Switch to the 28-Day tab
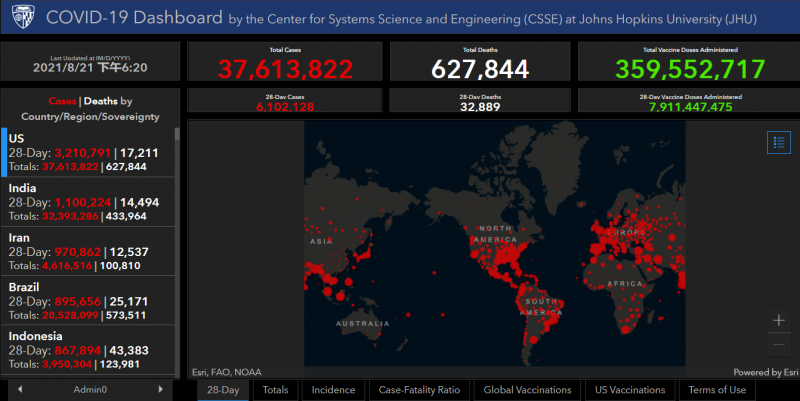The image size is (800, 401). click(223, 390)
